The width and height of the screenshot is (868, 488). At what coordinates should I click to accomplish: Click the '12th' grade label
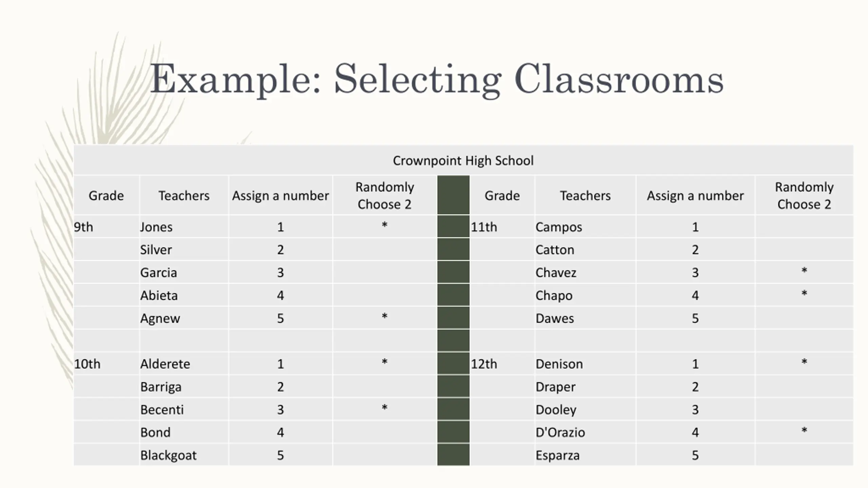pyautogui.click(x=484, y=364)
